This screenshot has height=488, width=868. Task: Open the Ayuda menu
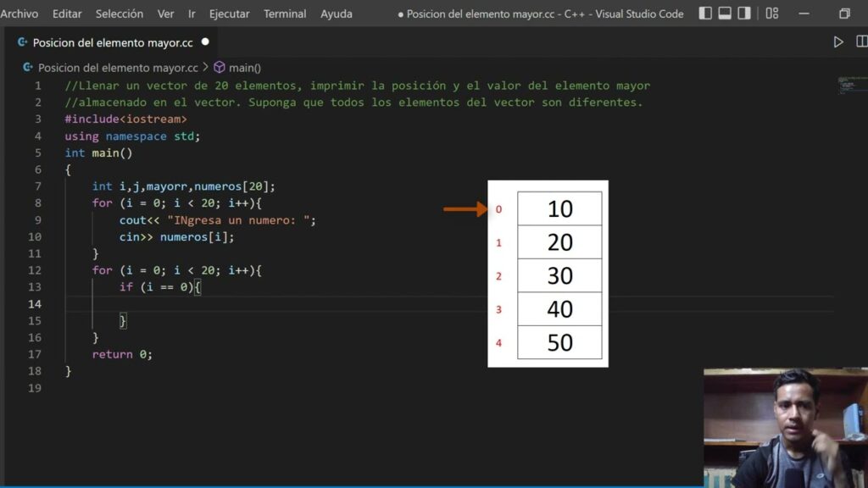[x=336, y=14]
